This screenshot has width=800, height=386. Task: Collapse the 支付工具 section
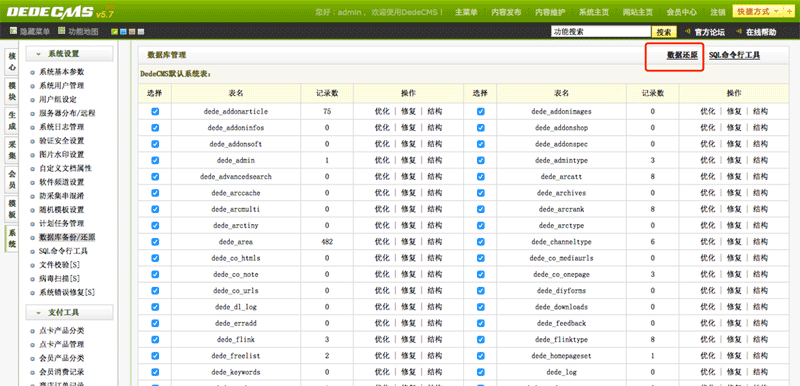coord(69,313)
